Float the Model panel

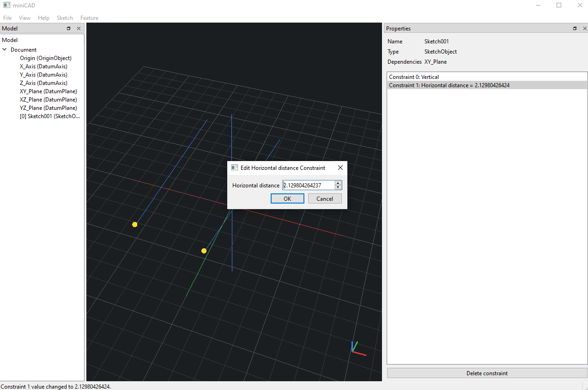(69, 29)
